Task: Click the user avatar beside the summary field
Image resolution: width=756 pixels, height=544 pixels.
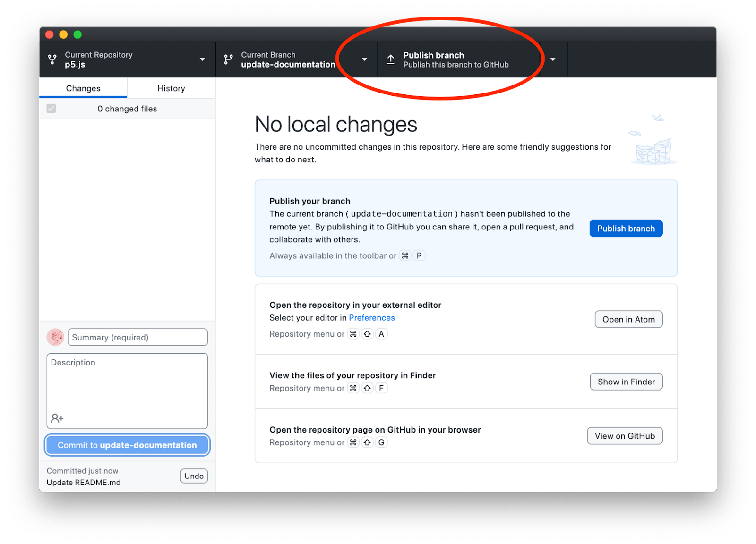Action: click(55, 337)
